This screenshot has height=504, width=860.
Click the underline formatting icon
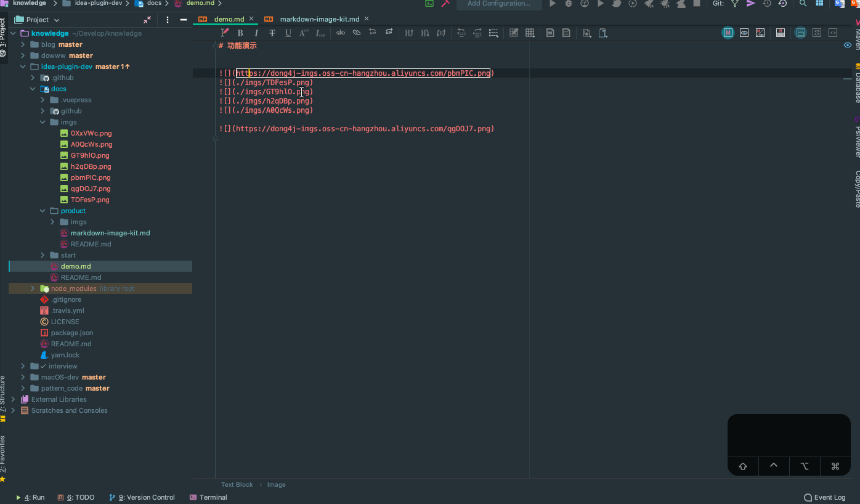pos(288,33)
